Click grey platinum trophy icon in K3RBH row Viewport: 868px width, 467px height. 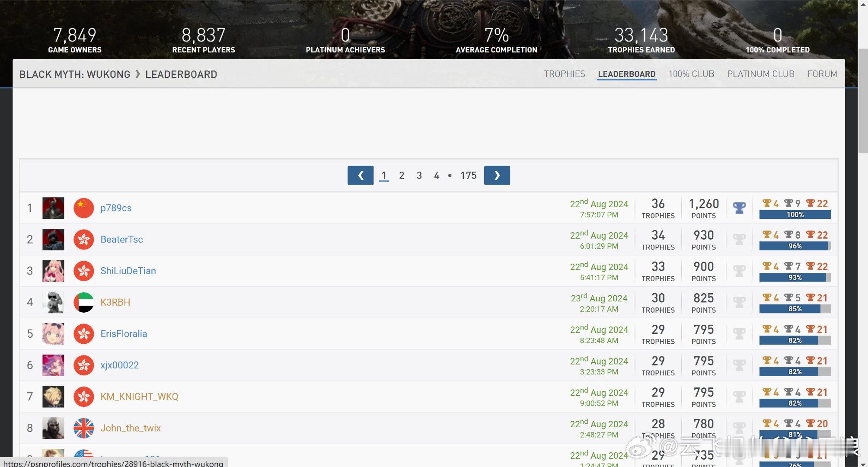coord(739,302)
